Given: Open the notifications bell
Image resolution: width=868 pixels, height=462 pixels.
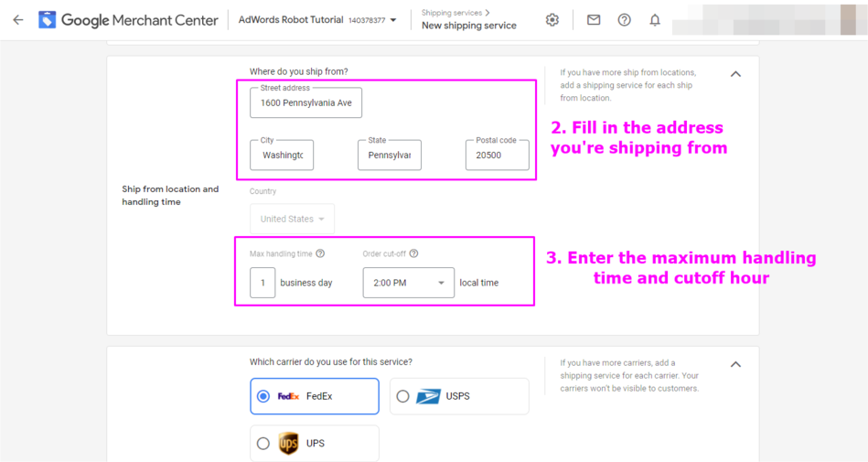Looking at the screenshot, I should [655, 19].
